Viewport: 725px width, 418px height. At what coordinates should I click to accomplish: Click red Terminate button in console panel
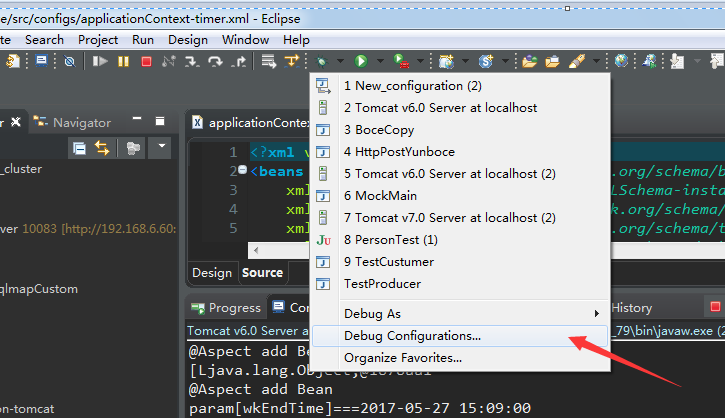[715, 307]
